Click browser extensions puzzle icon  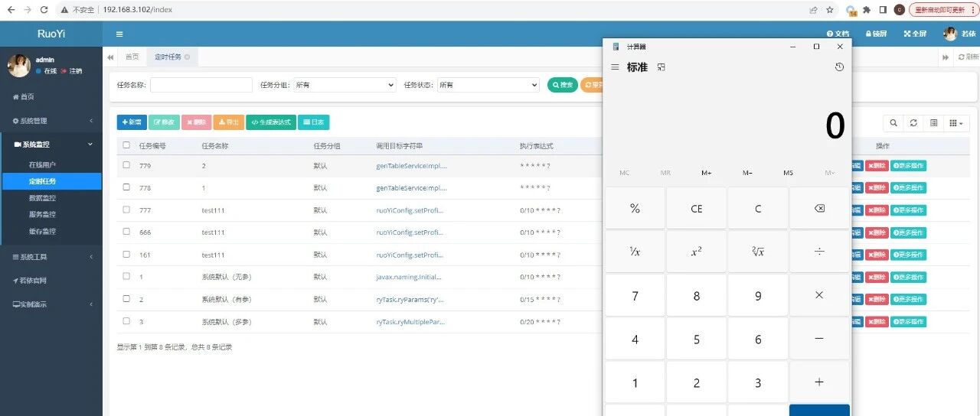(867, 10)
